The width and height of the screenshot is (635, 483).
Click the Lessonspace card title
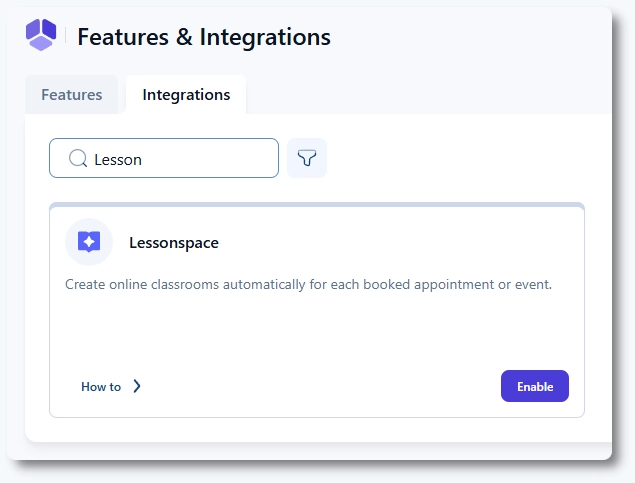coord(173,242)
